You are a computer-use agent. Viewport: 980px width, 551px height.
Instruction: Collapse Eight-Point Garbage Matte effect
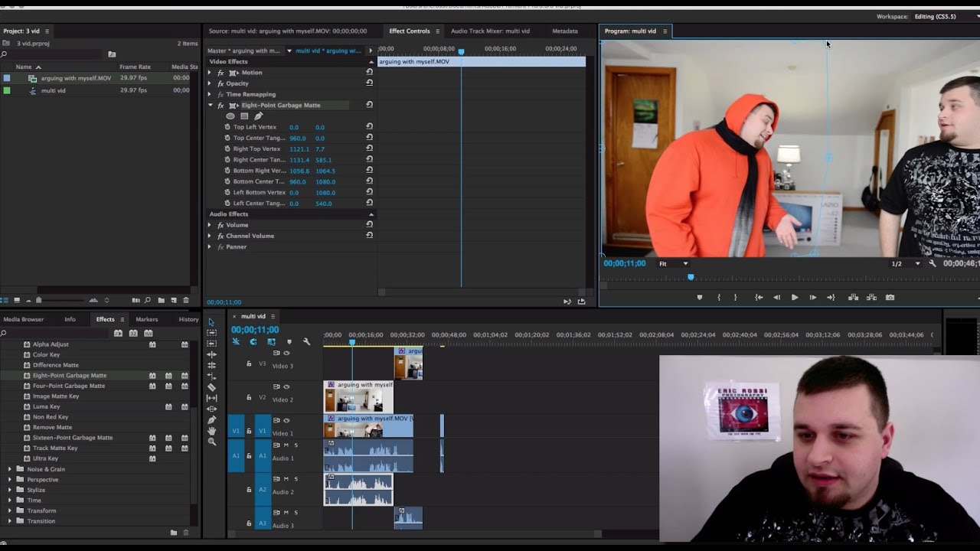(210, 105)
